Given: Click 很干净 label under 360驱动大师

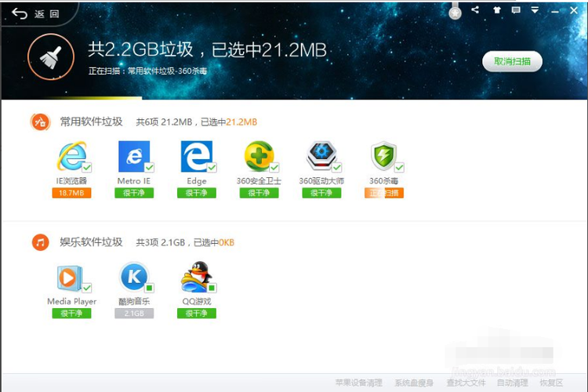Looking at the screenshot, I should [321, 193].
